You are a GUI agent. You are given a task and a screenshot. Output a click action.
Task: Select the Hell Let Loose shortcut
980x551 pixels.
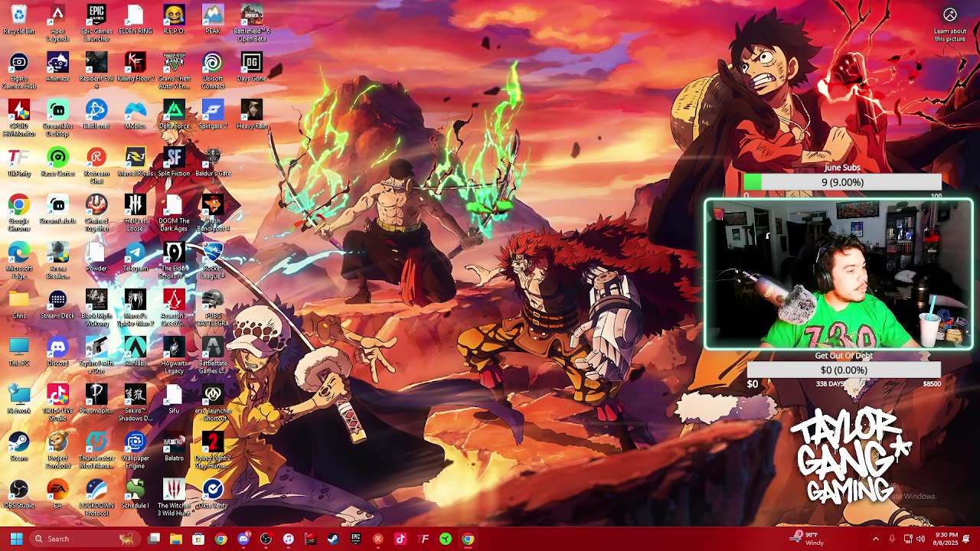coord(136,213)
